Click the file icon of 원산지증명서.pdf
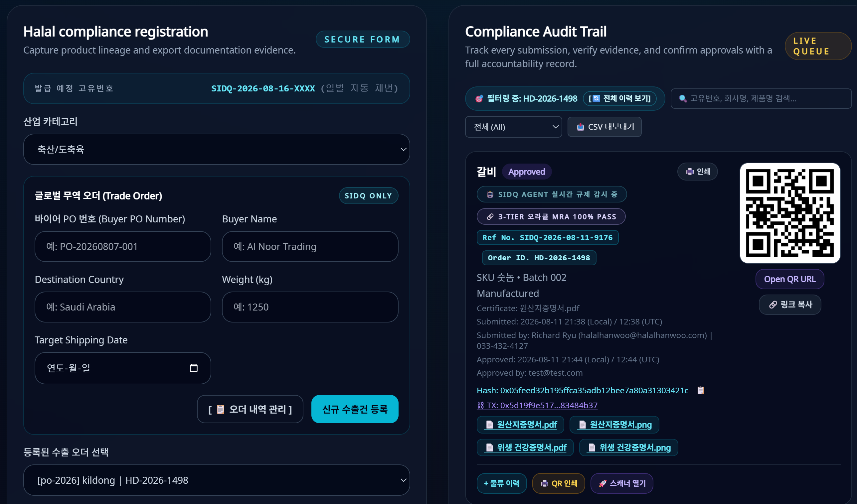857x504 pixels. pyautogui.click(x=489, y=425)
